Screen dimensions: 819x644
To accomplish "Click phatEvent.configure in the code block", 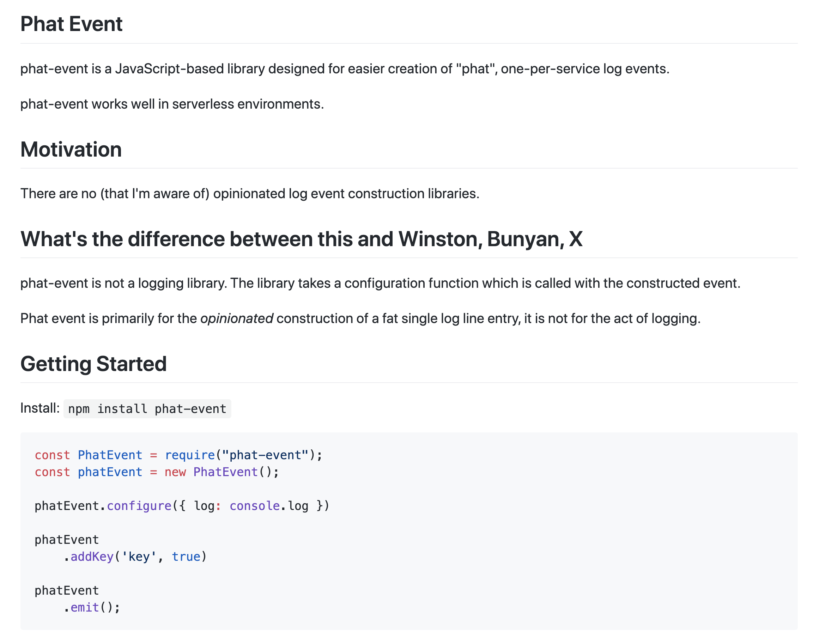I will click(x=103, y=506).
